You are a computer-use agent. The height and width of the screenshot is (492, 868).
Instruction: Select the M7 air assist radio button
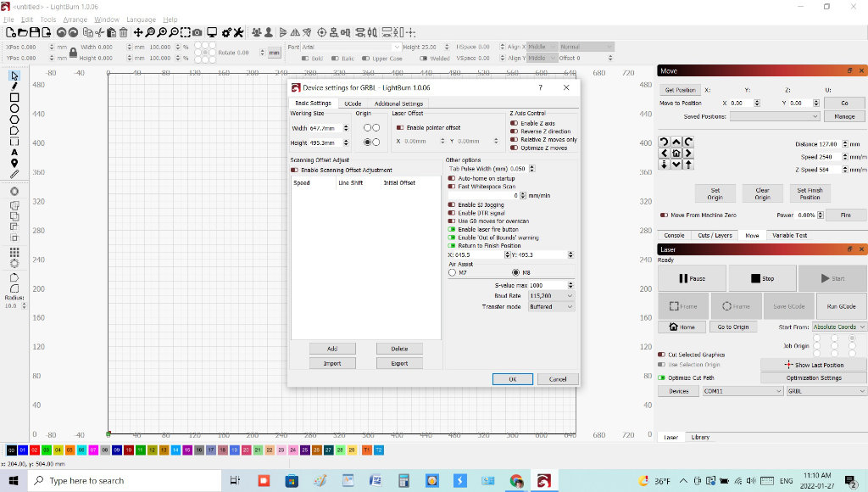(x=453, y=272)
